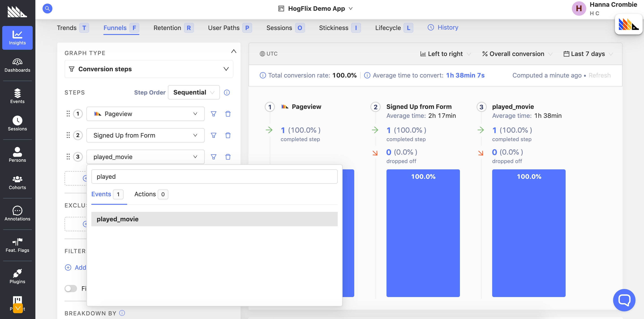
Task: Open the Dashboards sidebar icon
Action: click(x=17, y=65)
